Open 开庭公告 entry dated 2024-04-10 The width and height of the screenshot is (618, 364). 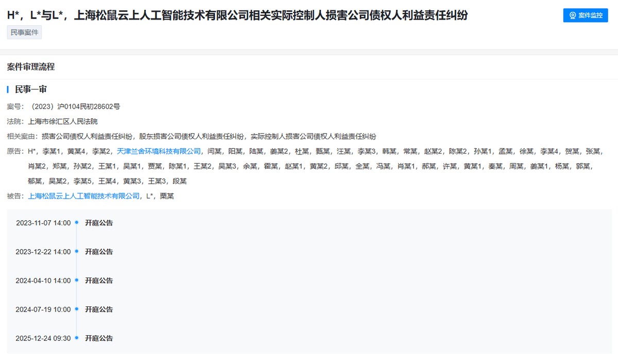click(x=99, y=281)
